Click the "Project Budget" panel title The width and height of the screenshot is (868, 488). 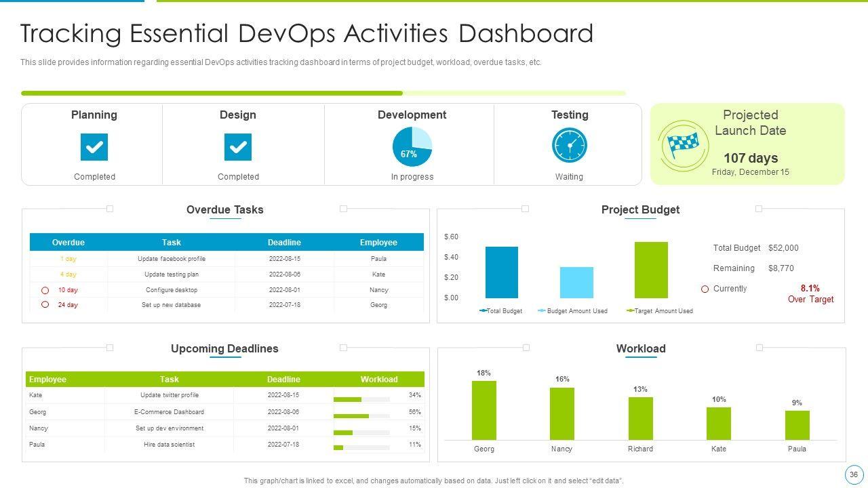pyautogui.click(x=641, y=210)
